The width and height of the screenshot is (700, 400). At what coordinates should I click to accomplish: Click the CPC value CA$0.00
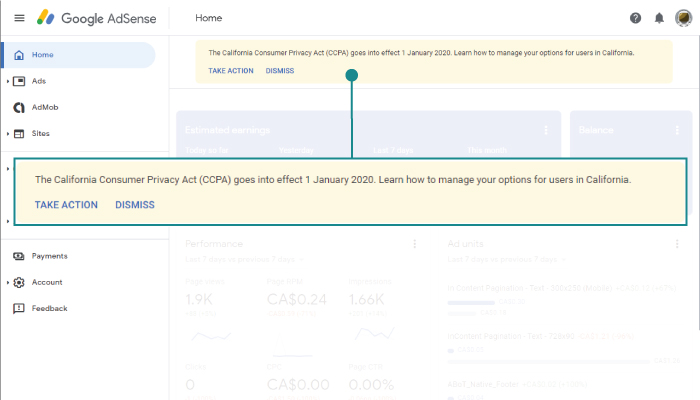click(298, 384)
